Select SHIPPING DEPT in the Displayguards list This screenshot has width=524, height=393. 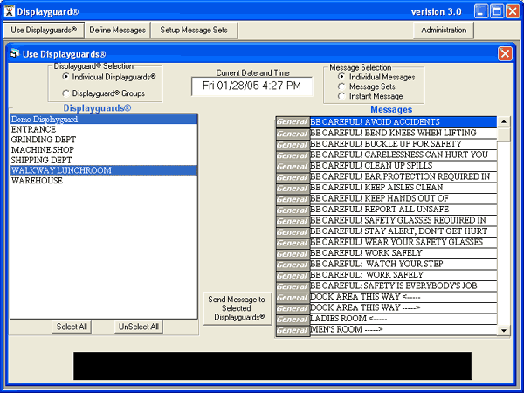click(103, 160)
